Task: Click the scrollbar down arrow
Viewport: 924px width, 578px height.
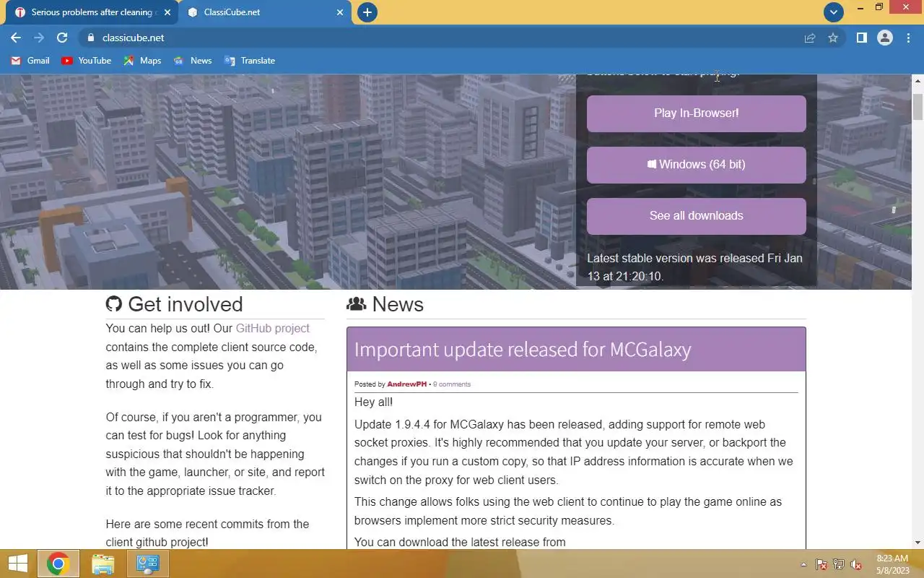Action: point(918,543)
